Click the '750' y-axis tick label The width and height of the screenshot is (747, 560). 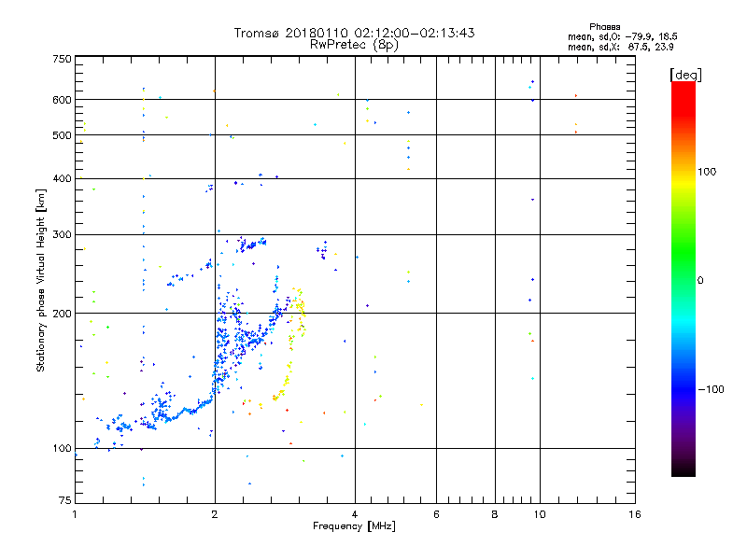pos(62,59)
